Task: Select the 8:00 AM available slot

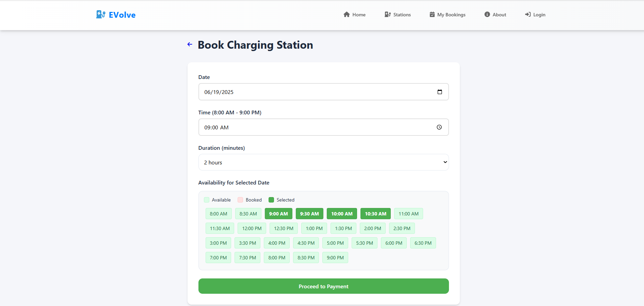Action: point(218,214)
